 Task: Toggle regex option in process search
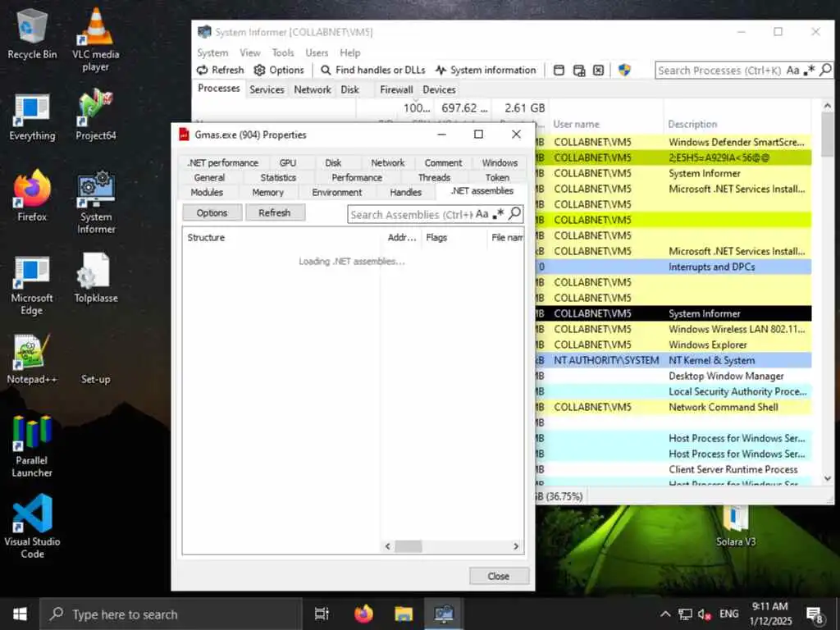(x=809, y=71)
